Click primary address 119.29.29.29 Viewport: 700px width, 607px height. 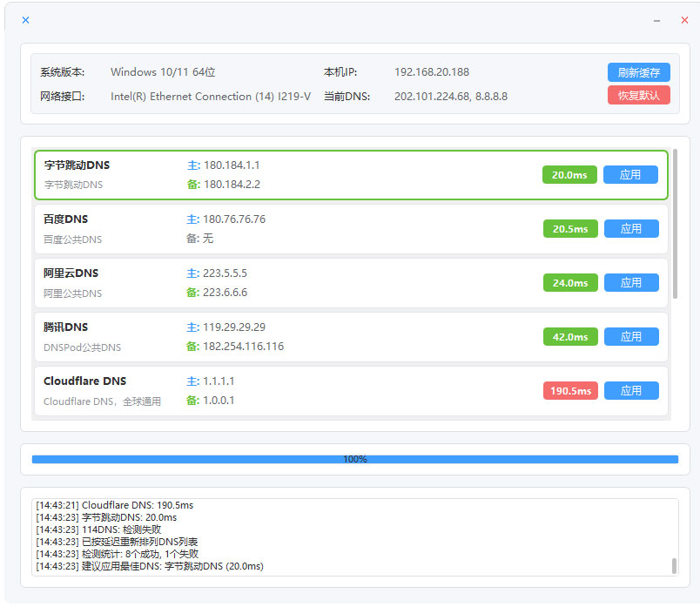(x=234, y=327)
